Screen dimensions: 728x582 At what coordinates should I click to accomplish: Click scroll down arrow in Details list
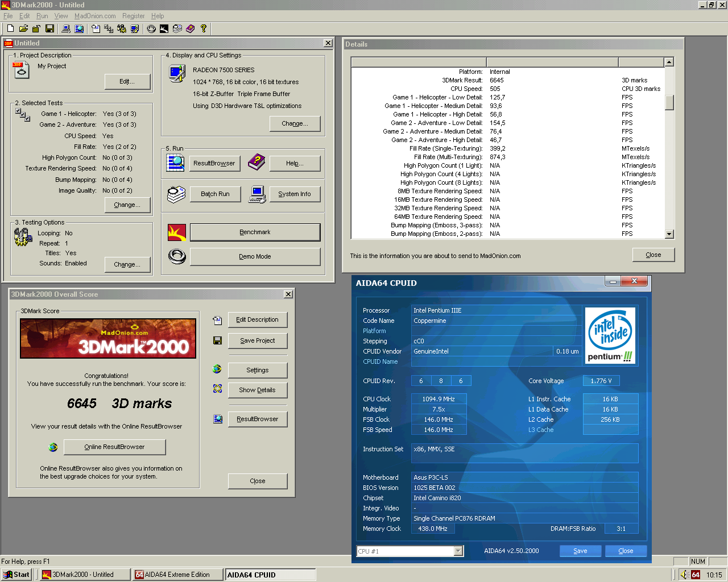click(669, 234)
